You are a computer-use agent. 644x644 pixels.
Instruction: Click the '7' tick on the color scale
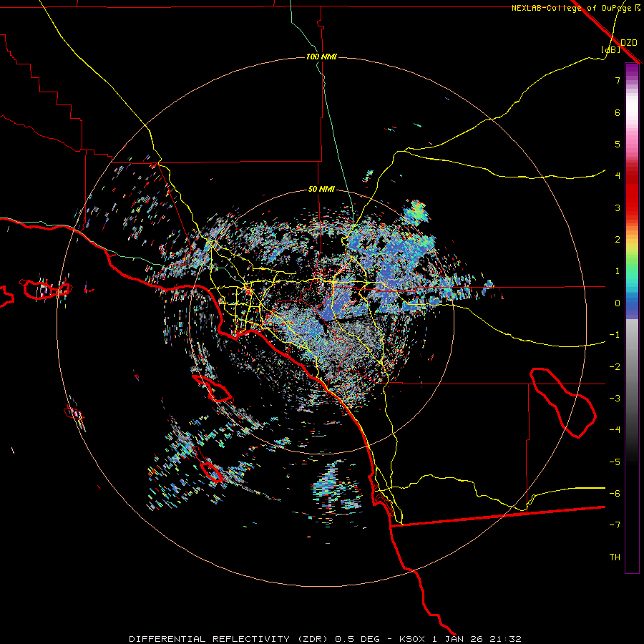(x=618, y=80)
